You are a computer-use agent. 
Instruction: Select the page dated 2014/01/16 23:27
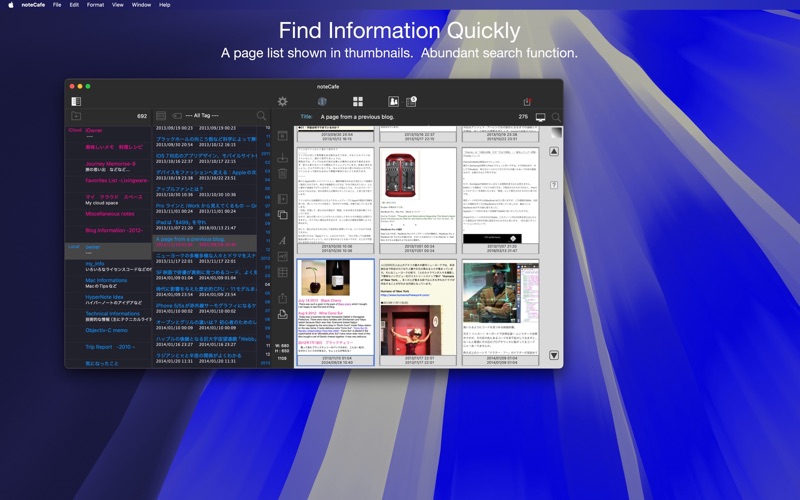tap(204, 341)
